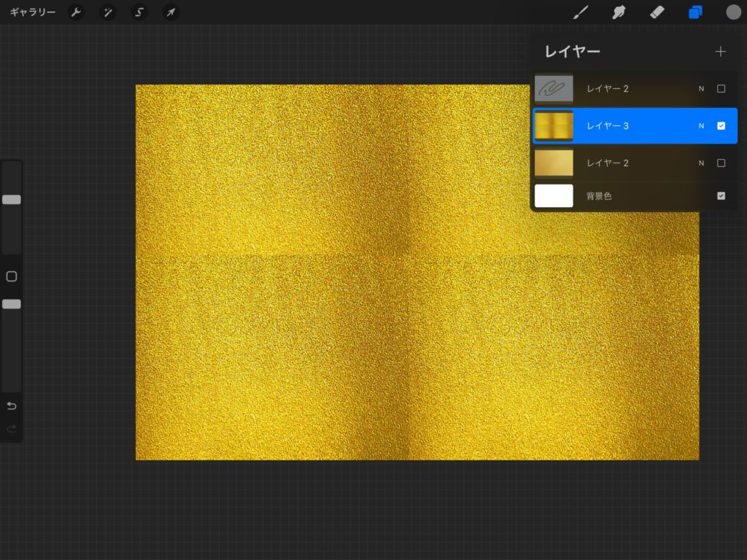Select the Brush tool
Screen dimensions: 747x560
581,12
